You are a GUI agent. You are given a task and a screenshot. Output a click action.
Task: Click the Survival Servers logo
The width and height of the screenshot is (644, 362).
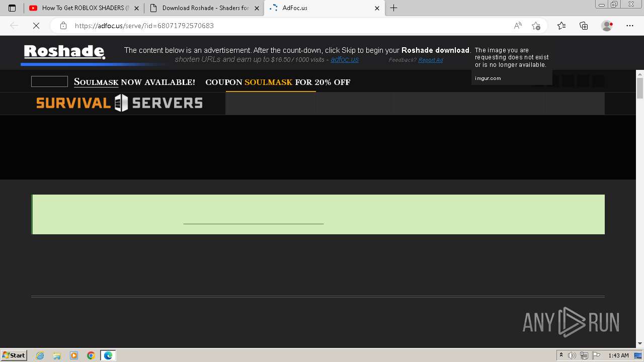(x=119, y=103)
